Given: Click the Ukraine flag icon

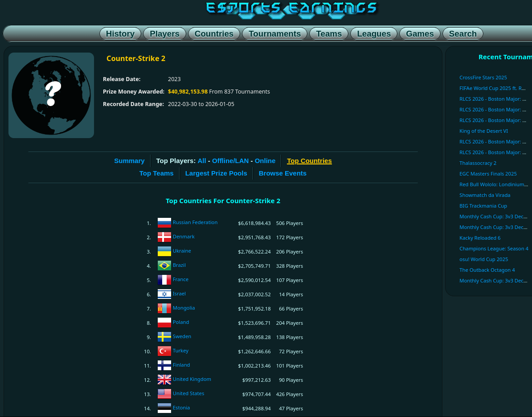Looking at the screenshot, I should 164,251.
